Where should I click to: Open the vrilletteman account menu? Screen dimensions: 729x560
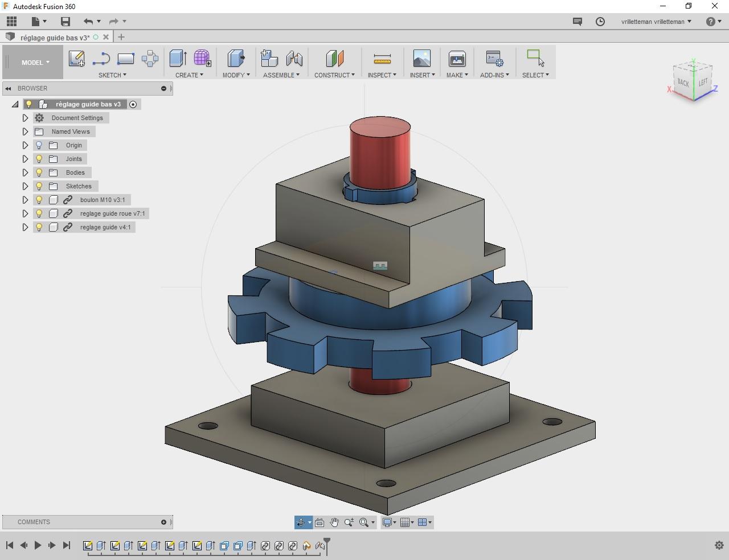coord(656,22)
